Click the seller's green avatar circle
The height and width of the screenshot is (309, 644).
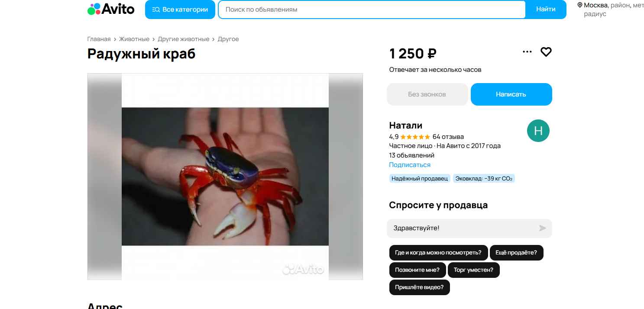(538, 131)
